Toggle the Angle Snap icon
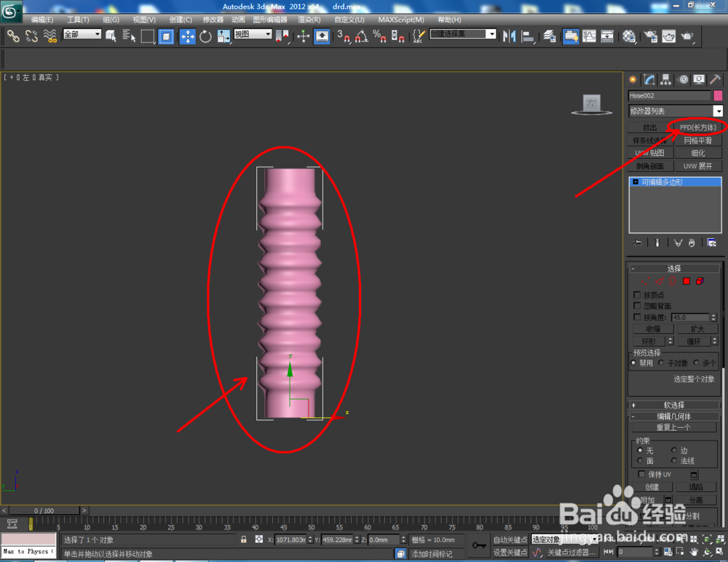728x562 pixels. pos(362,36)
